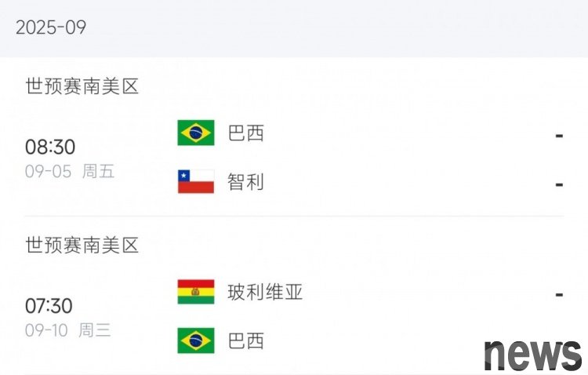Click the divider line between the matches

pyautogui.click(x=294, y=216)
